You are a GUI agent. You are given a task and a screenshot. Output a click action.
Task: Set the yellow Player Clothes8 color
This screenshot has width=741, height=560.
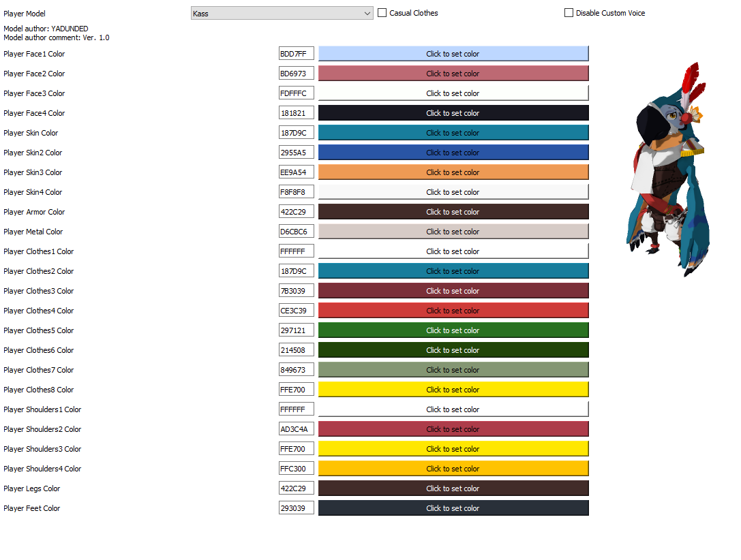(453, 390)
